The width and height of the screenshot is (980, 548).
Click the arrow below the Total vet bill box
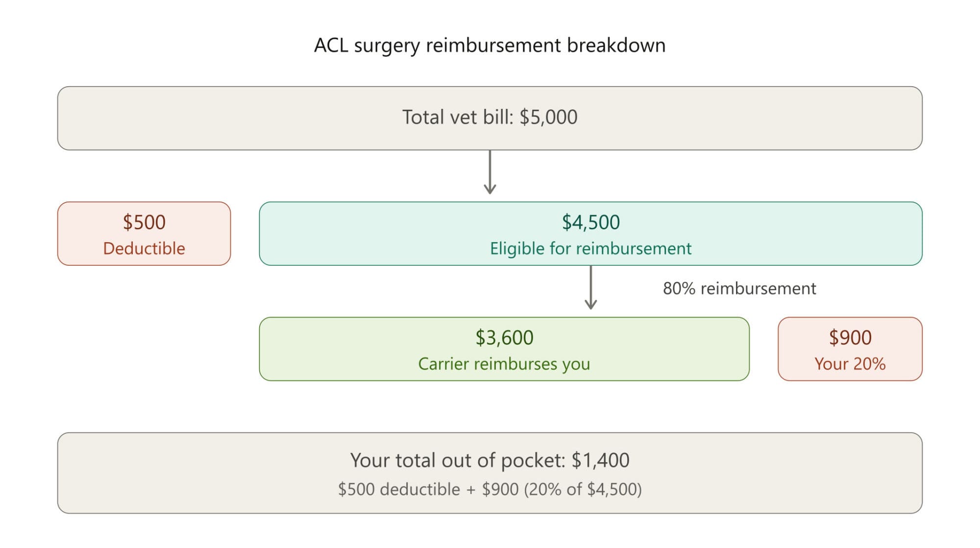pos(490,172)
